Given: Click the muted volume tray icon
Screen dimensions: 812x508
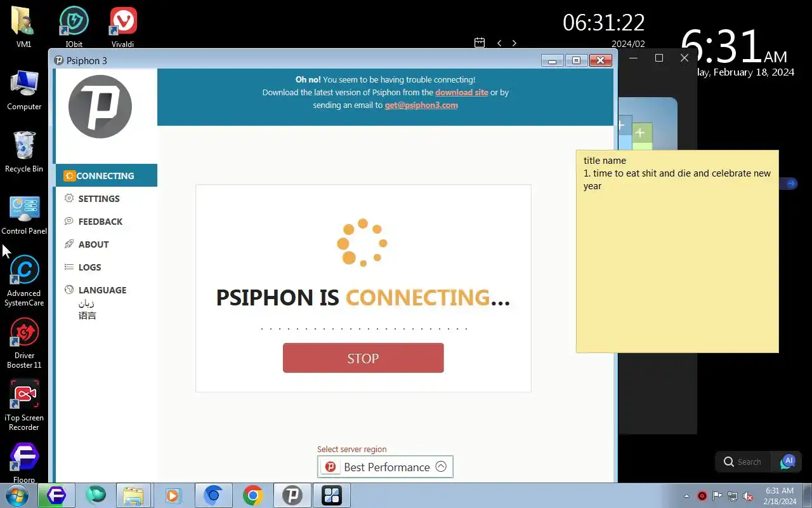Looking at the screenshot, I should [748, 496].
